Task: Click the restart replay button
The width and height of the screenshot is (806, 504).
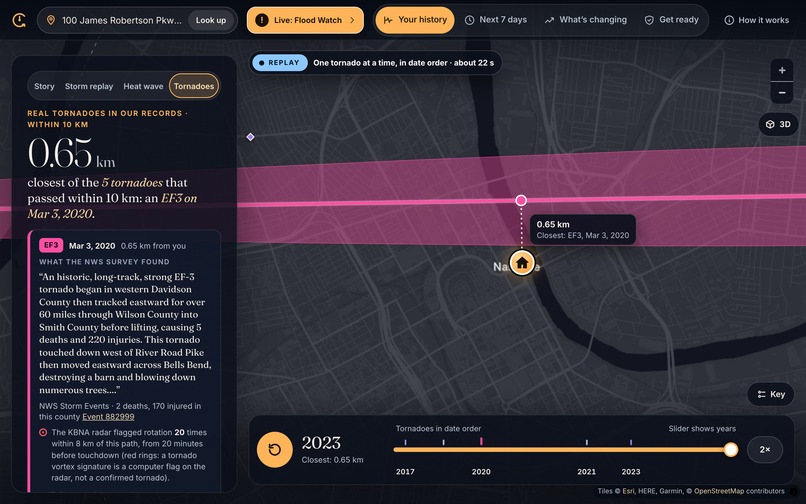Action: coord(274,449)
